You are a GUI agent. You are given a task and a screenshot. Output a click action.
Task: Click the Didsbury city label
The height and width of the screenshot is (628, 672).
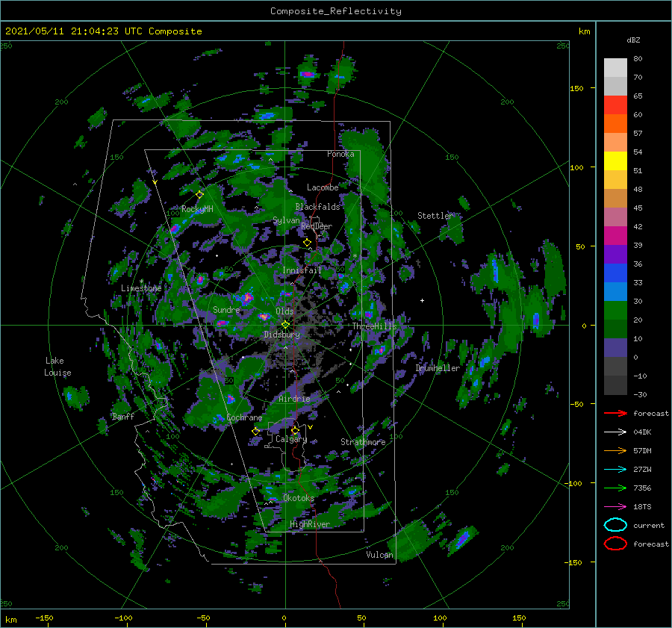click(281, 335)
